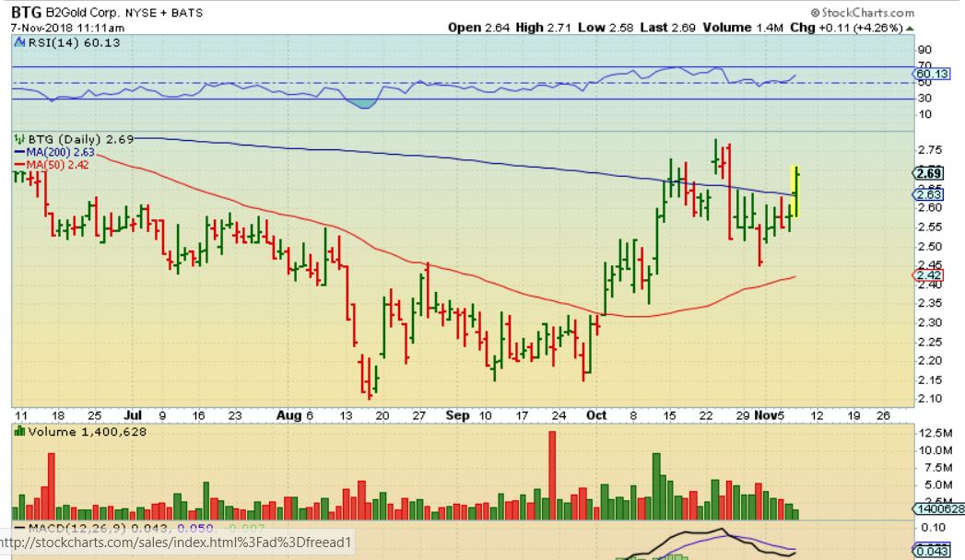Click the High 2.71 value

click(544, 28)
